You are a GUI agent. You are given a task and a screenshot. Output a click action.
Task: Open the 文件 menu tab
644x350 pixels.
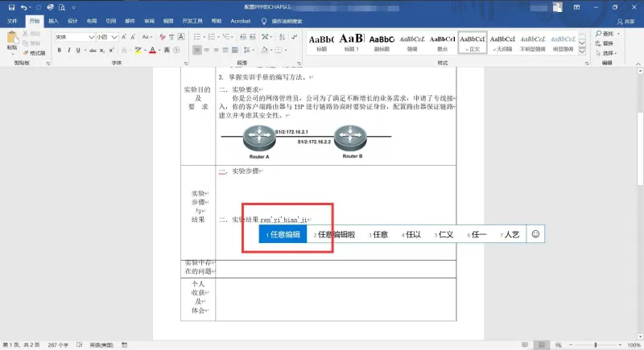click(12, 21)
